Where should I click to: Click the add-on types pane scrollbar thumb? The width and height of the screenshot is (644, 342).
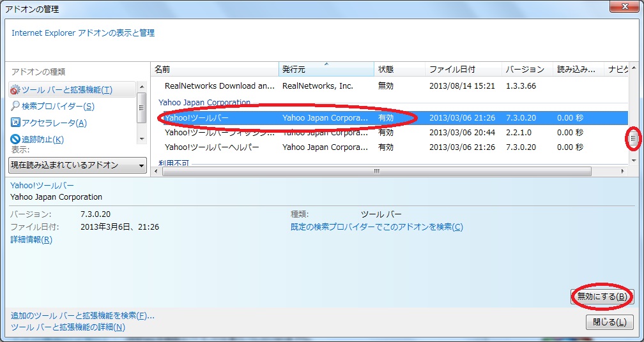point(142,108)
